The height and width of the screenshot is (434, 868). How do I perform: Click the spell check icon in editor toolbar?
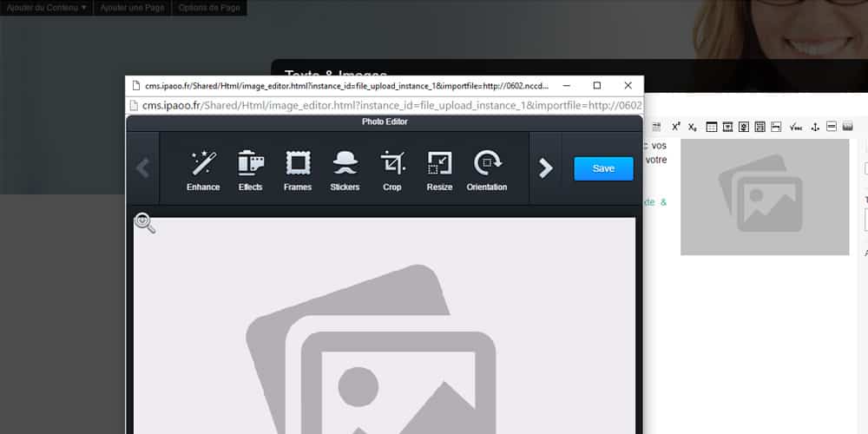coord(796,127)
